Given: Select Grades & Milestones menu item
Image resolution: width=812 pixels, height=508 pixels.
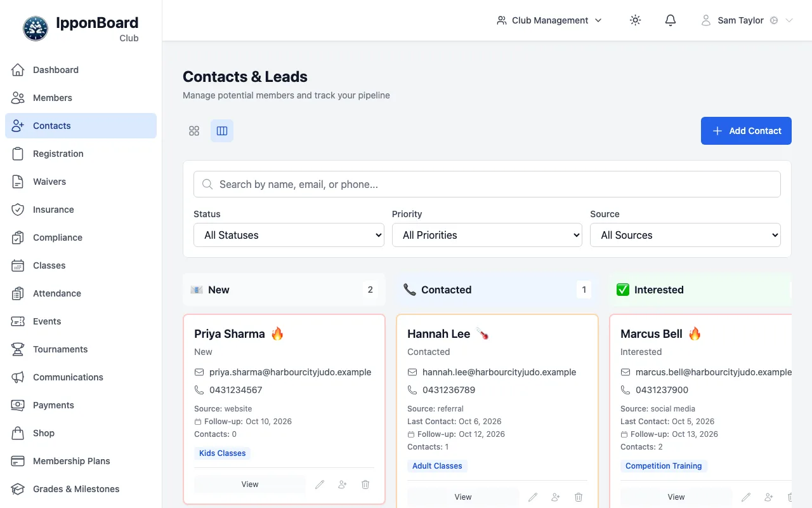Looking at the screenshot, I should [x=81, y=489].
